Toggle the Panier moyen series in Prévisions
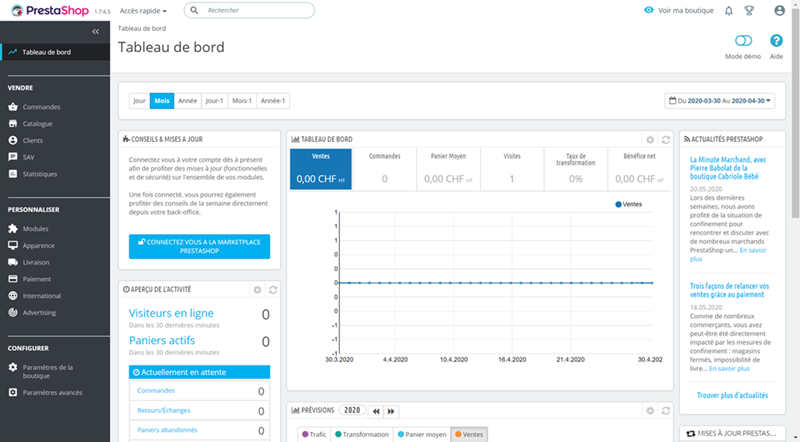The width and height of the screenshot is (800, 442). (422, 434)
